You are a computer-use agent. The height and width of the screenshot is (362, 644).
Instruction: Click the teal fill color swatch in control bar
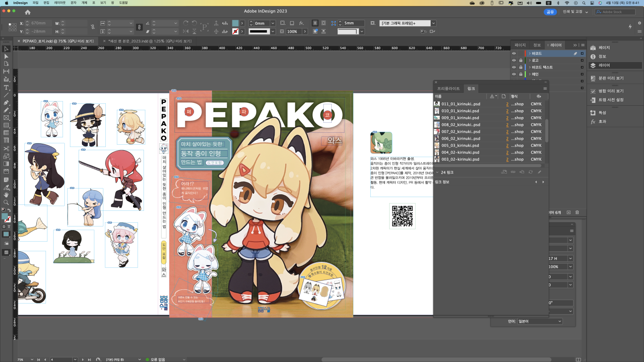[x=236, y=23]
